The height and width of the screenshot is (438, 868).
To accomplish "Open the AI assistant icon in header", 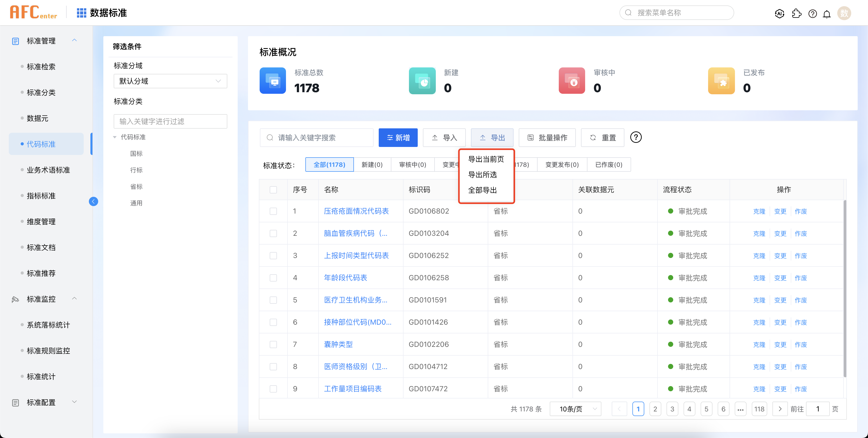I will (779, 13).
